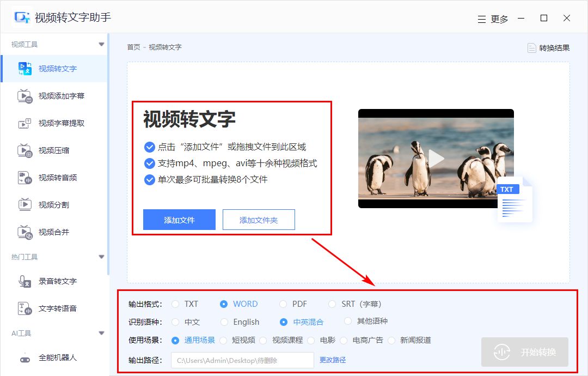This screenshot has height=376, width=588.
Task: Open the 视频分割 sidebar icon
Action: [25, 204]
